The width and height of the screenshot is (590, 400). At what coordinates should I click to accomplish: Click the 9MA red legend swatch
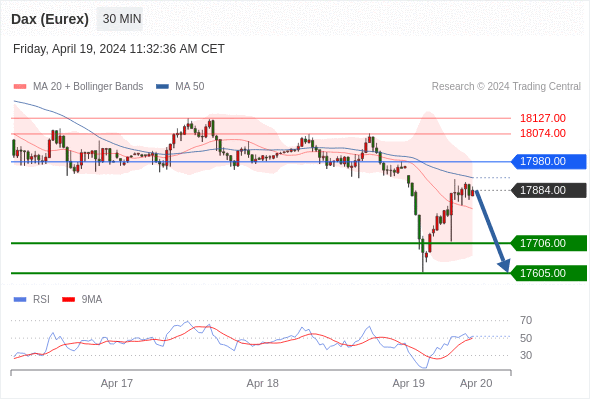point(68,300)
